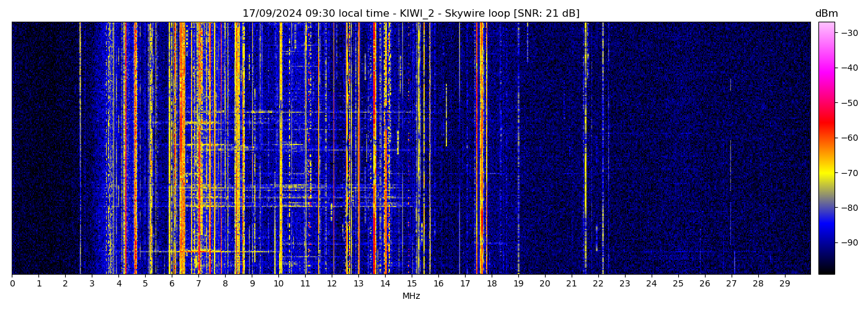Viewport: 868px width, 310px height.
Task: Click the strong orange signal near 17.6 MHz
Action: 480,149
